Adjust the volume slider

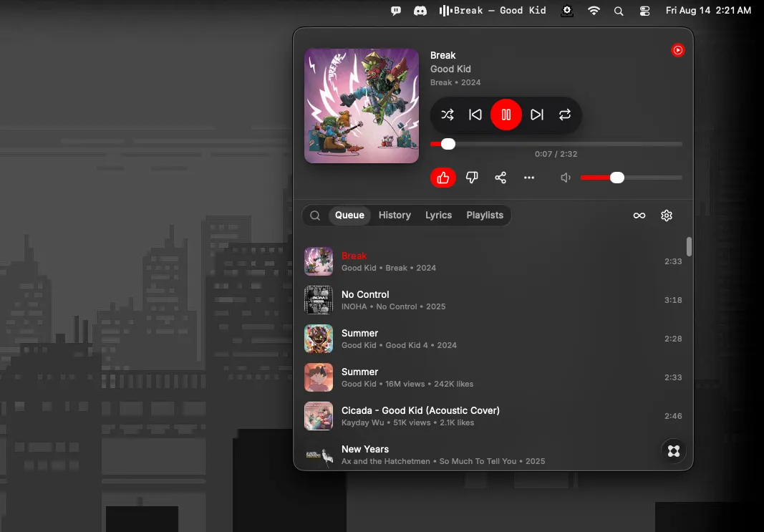632,178
